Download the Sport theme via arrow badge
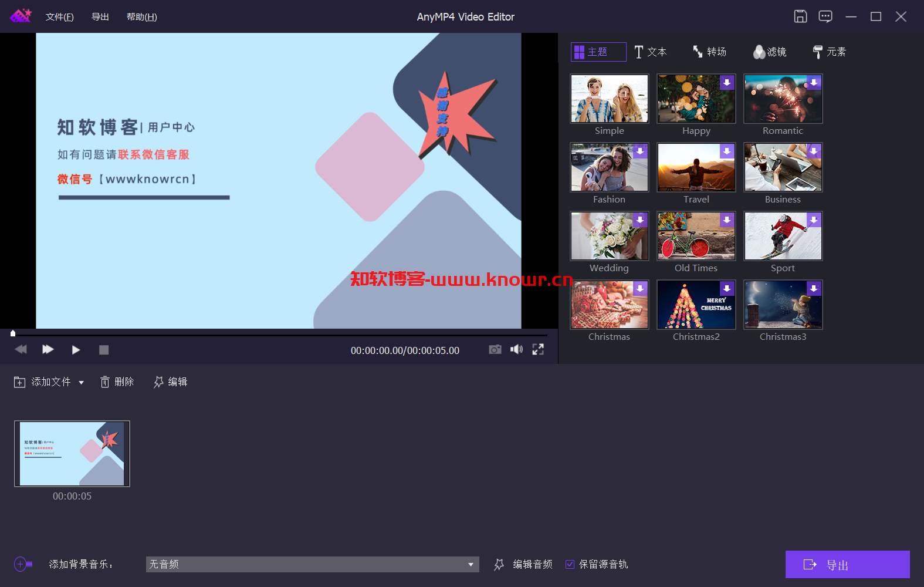924x587 pixels. pos(814,220)
